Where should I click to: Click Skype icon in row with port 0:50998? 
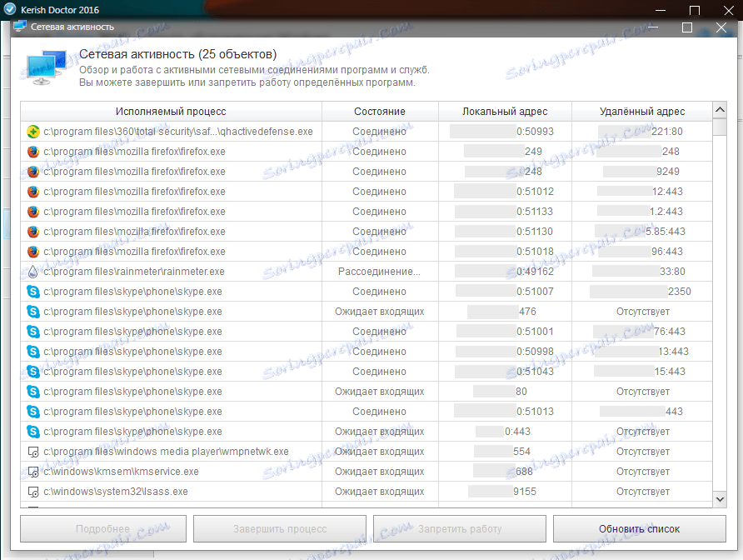(x=33, y=352)
